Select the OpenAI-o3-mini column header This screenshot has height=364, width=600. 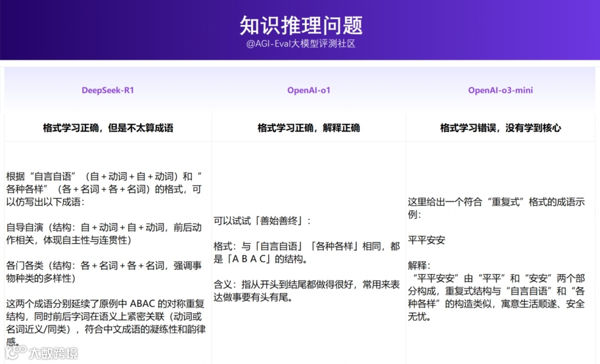[501, 90]
